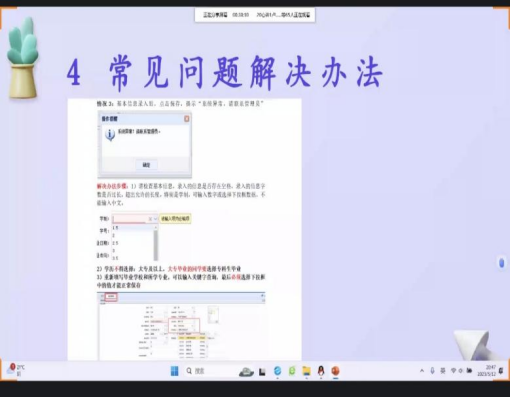Click the screen sharing status bar
This screenshot has width=511, height=397.
point(255,15)
